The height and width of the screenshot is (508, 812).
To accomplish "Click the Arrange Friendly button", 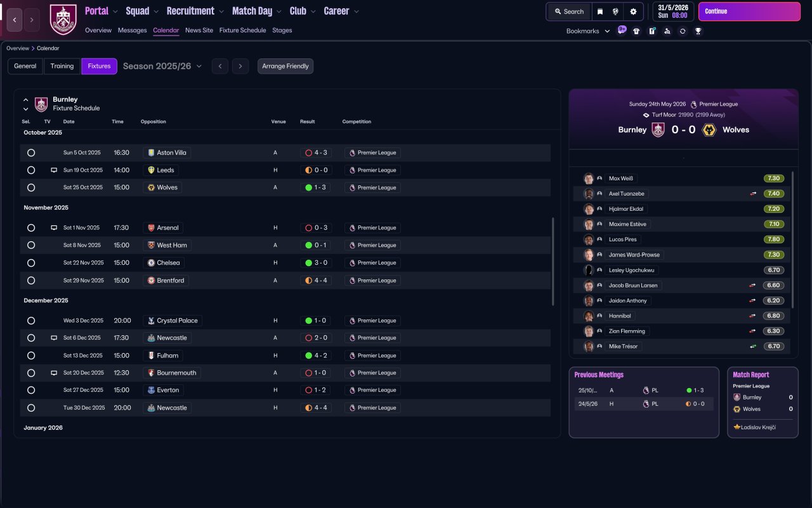I will tap(285, 66).
